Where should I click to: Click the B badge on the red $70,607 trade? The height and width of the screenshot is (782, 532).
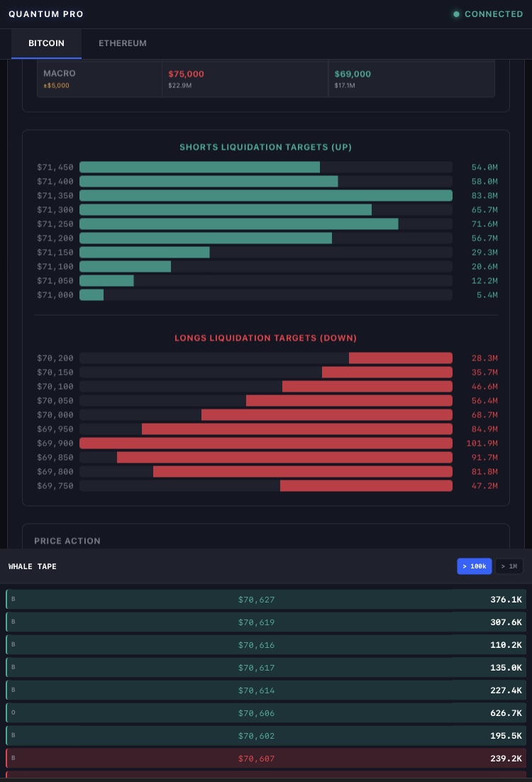coord(13,759)
